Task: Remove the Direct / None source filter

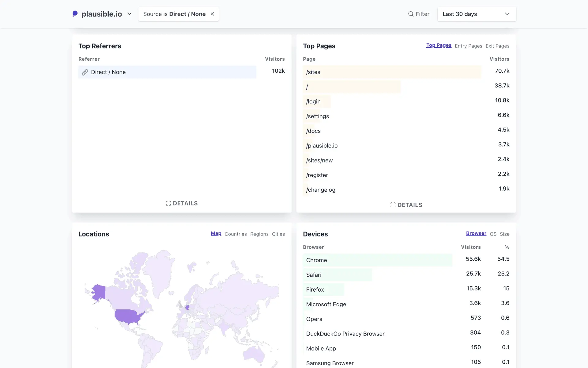Action: tap(212, 14)
